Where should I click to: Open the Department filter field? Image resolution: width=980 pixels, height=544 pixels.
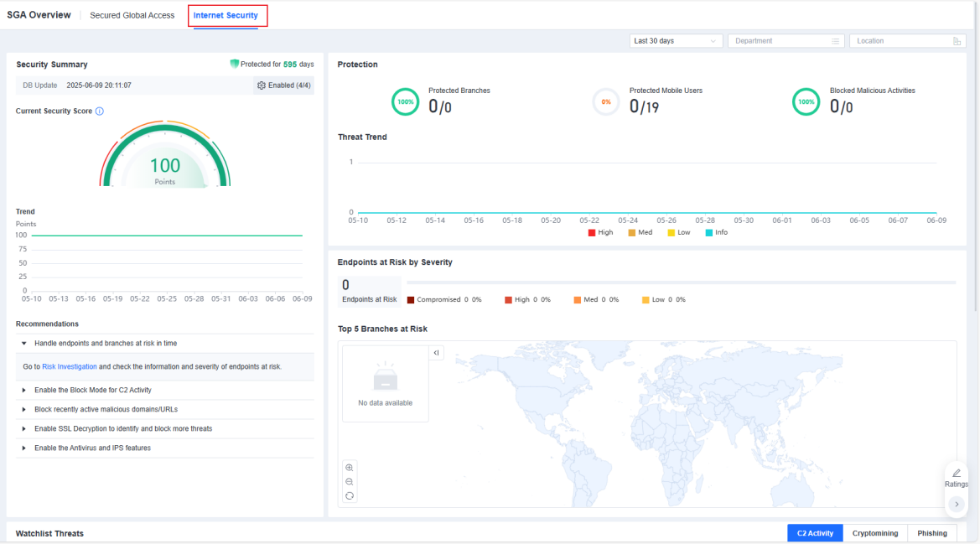[x=786, y=40]
